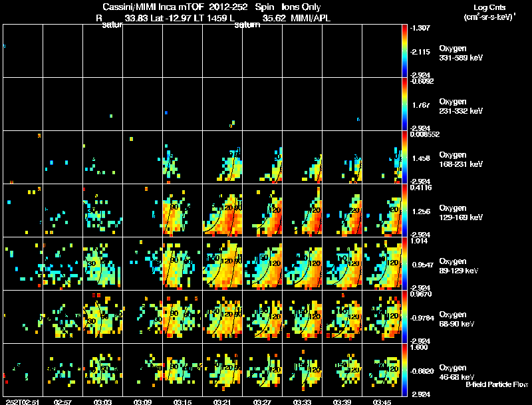
Task: Click the '03:15' time axis label
Action: (x=182, y=402)
